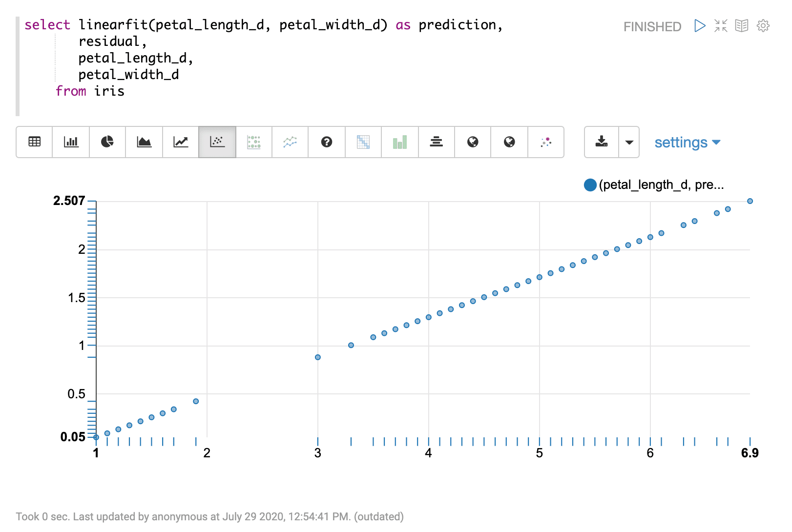The height and width of the screenshot is (532, 792).
Task: Click the help question-mark visualization icon
Action: (x=326, y=142)
